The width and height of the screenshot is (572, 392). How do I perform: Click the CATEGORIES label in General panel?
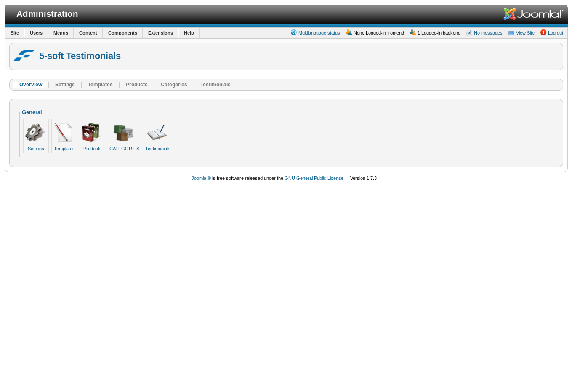click(x=124, y=149)
